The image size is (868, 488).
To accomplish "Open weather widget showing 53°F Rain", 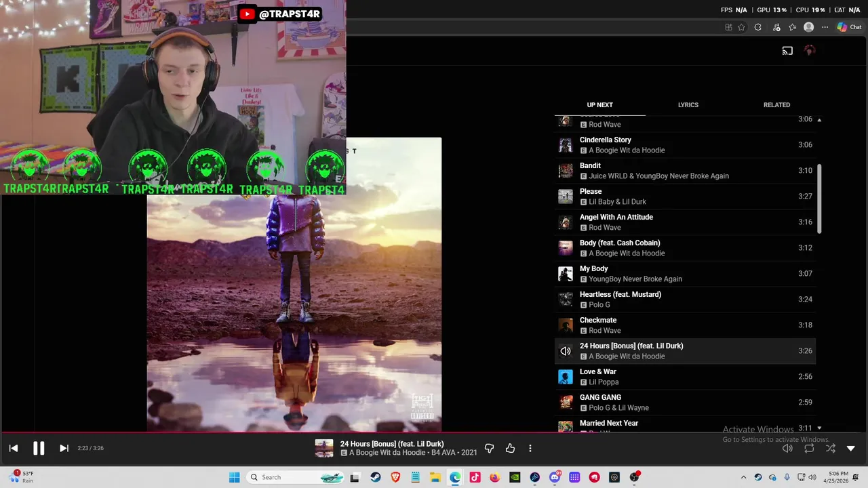I will (x=20, y=477).
